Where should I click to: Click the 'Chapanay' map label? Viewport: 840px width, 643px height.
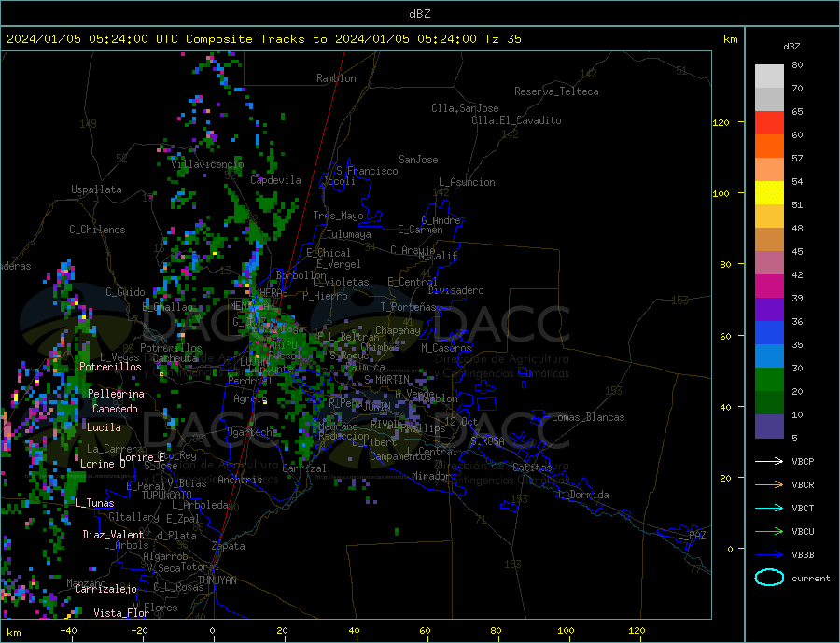[x=398, y=330]
